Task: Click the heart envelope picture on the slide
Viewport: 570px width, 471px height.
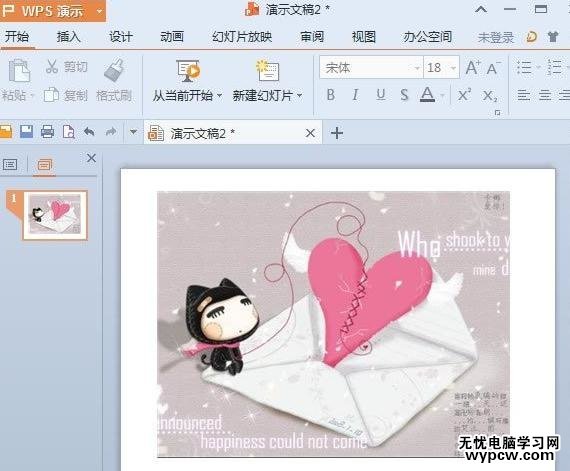Action: point(333,324)
